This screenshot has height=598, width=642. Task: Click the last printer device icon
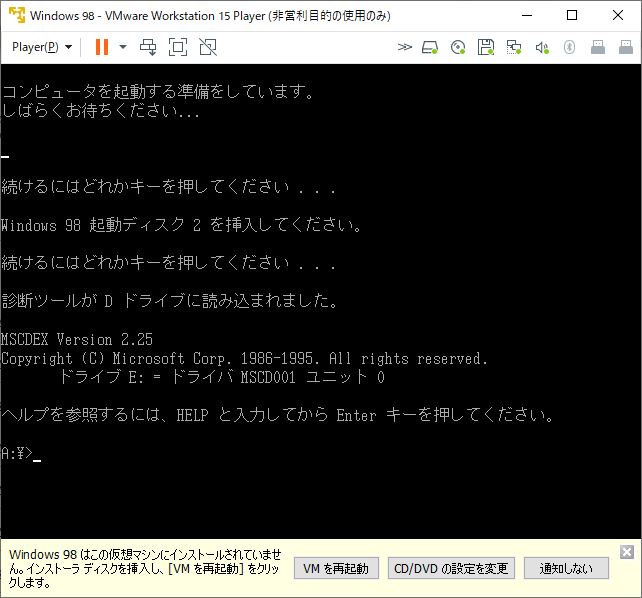coord(626,47)
